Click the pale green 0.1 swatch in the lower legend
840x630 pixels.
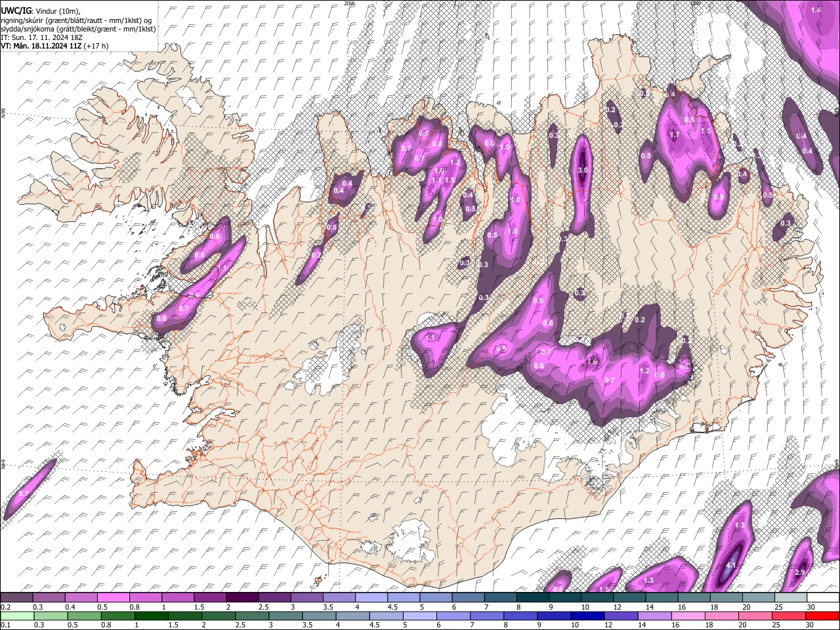pyautogui.click(x=17, y=616)
